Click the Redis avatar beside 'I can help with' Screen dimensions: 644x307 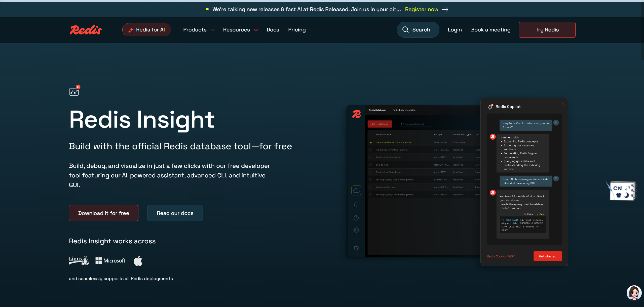tap(493, 137)
